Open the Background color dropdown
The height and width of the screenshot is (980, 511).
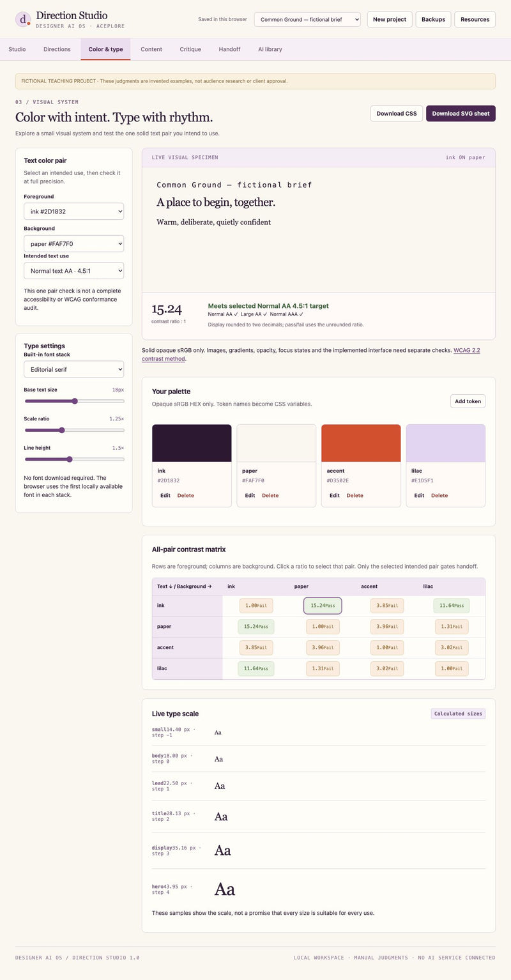pos(73,243)
